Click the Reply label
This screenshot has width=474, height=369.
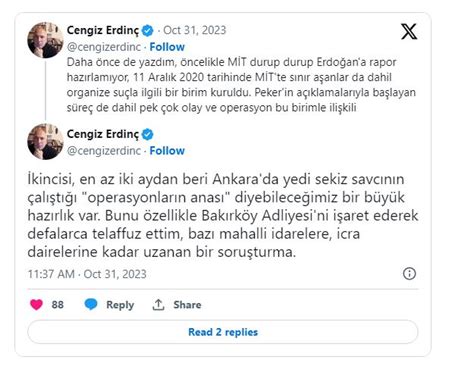coord(120,305)
